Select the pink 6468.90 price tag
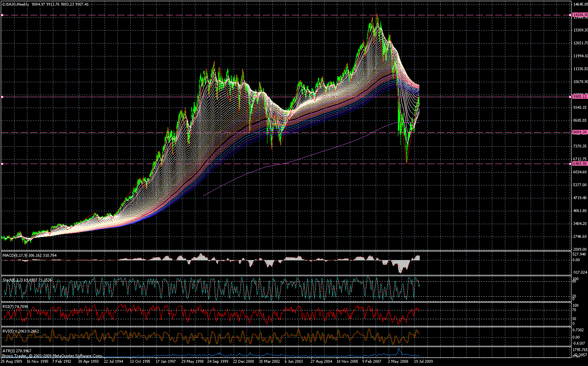 point(580,164)
